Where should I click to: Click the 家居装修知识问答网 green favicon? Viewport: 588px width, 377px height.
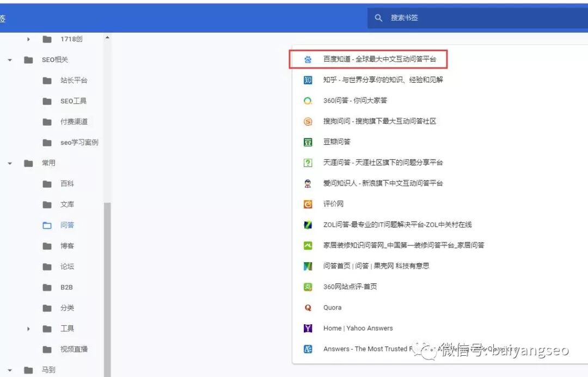308,245
